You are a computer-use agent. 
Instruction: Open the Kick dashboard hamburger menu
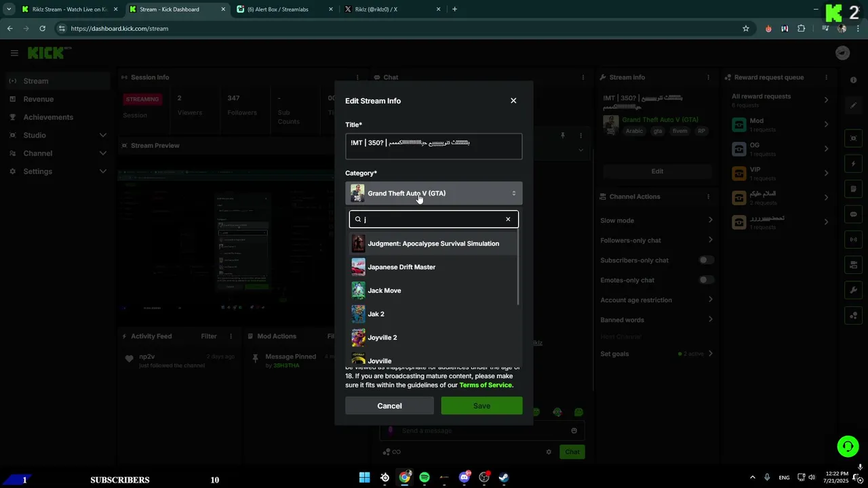pos(14,53)
